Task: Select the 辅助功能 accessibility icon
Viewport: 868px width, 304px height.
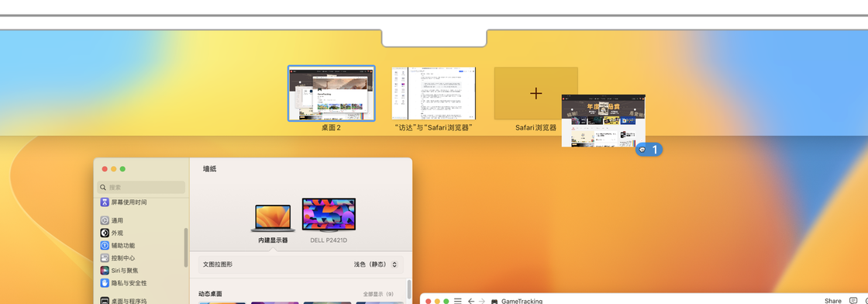Action: click(105, 245)
